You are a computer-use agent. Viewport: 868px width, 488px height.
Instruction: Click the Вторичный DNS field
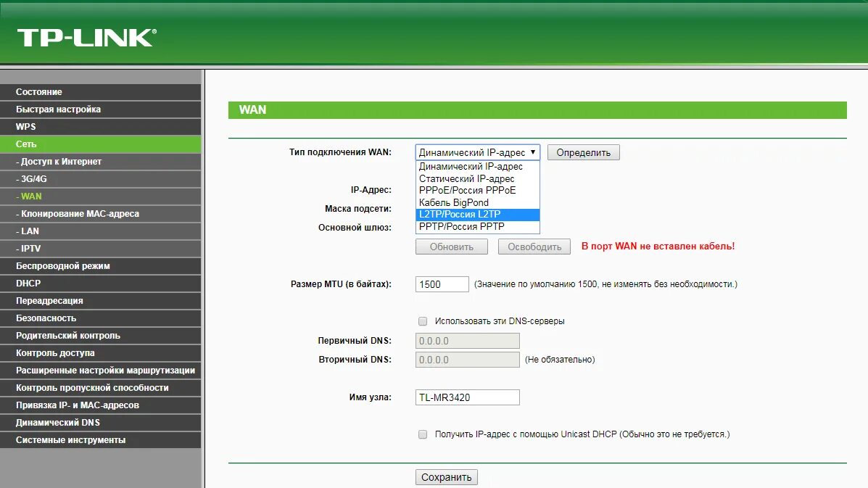(x=467, y=360)
